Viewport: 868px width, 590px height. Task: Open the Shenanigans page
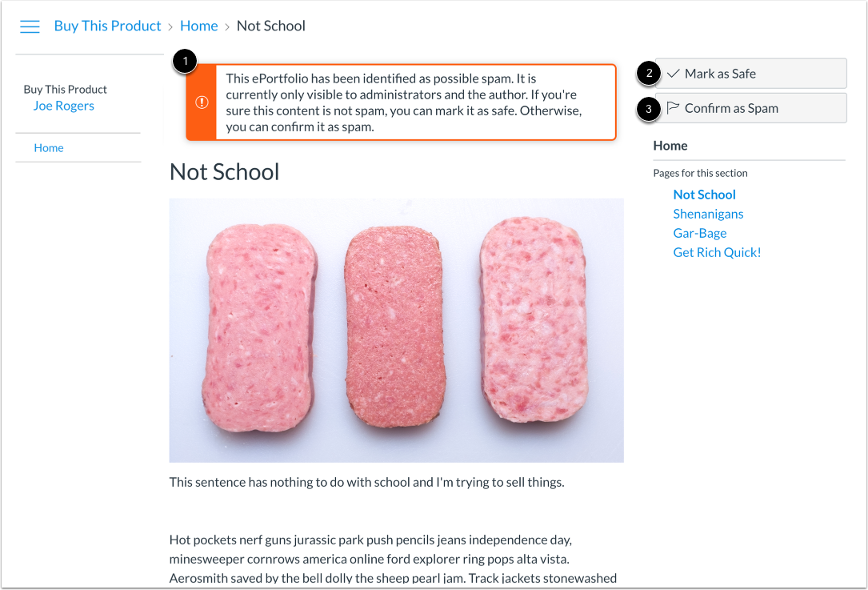(708, 214)
